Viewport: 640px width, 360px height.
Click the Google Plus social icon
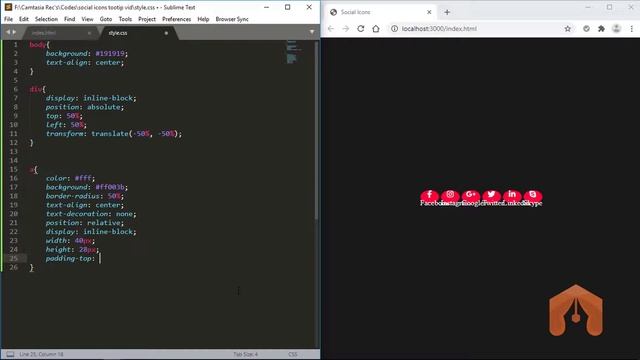pos(471,195)
